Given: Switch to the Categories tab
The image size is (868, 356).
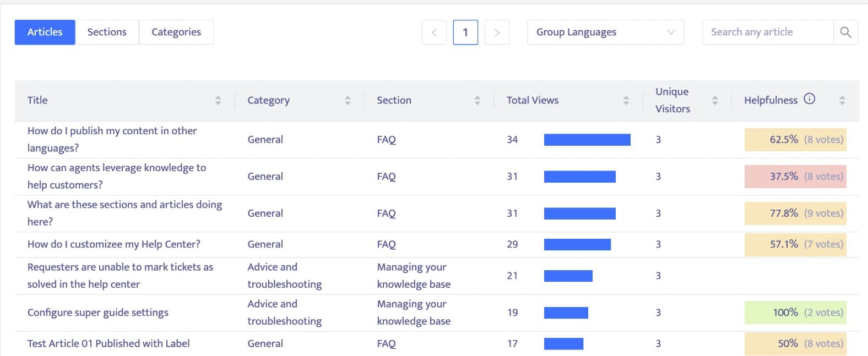Looking at the screenshot, I should click(176, 32).
